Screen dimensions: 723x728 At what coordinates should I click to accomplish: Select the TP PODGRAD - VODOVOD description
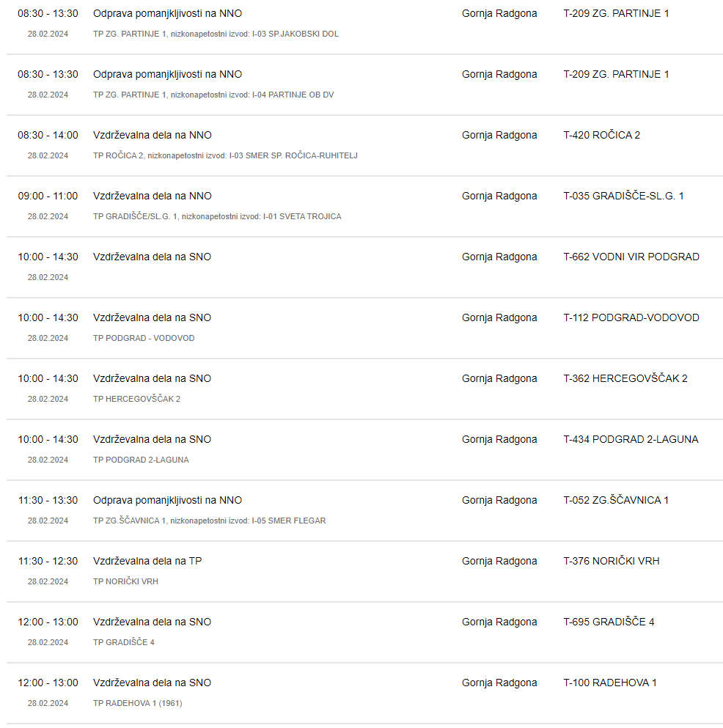click(144, 338)
